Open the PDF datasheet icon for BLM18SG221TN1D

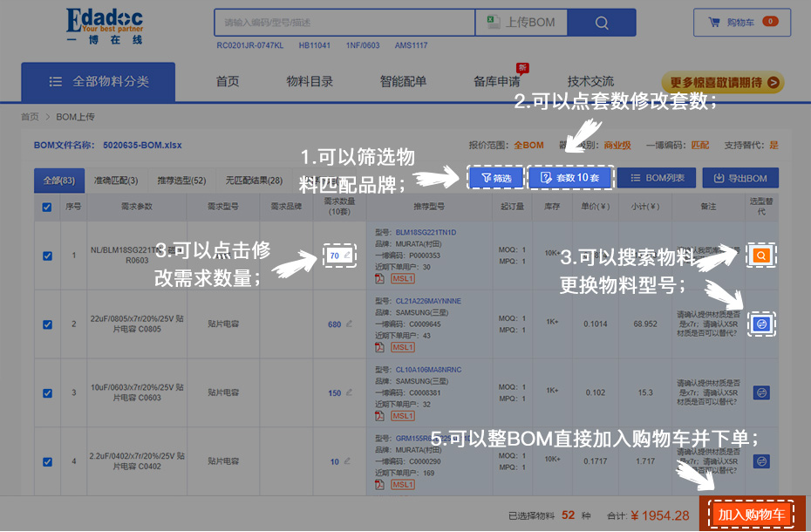(x=379, y=278)
